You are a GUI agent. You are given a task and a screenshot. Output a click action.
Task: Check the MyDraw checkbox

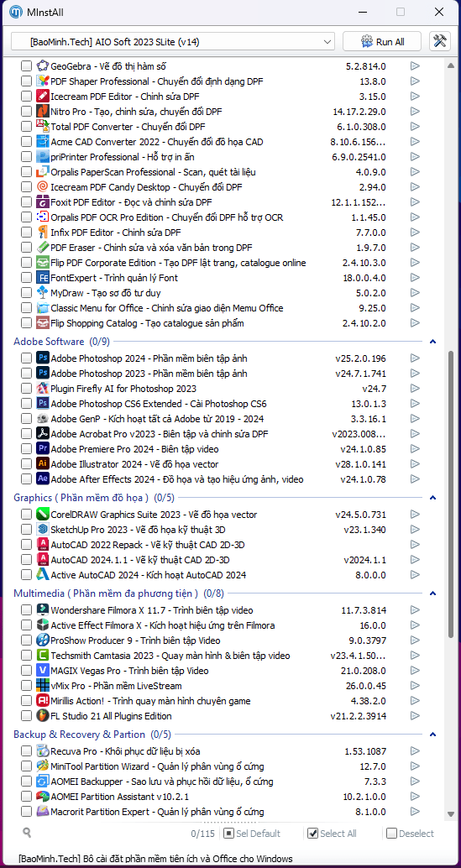pyautogui.click(x=27, y=292)
